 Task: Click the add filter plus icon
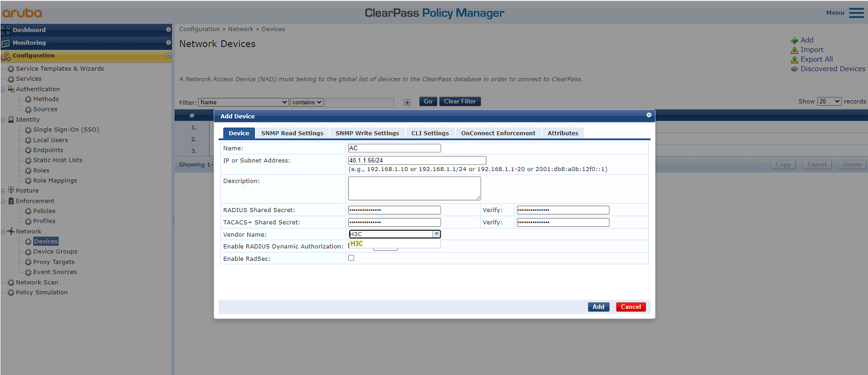(407, 102)
